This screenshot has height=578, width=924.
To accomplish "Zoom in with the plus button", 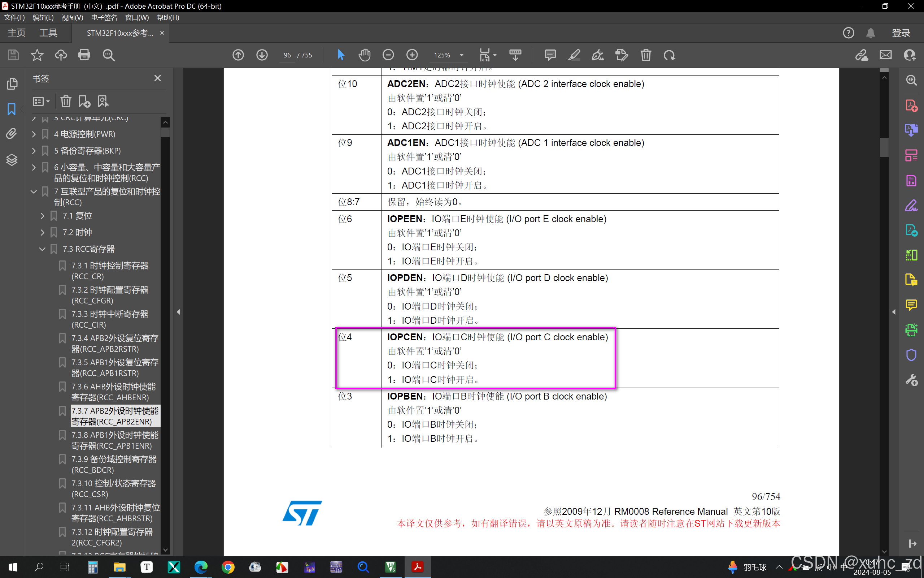I will (x=412, y=55).
